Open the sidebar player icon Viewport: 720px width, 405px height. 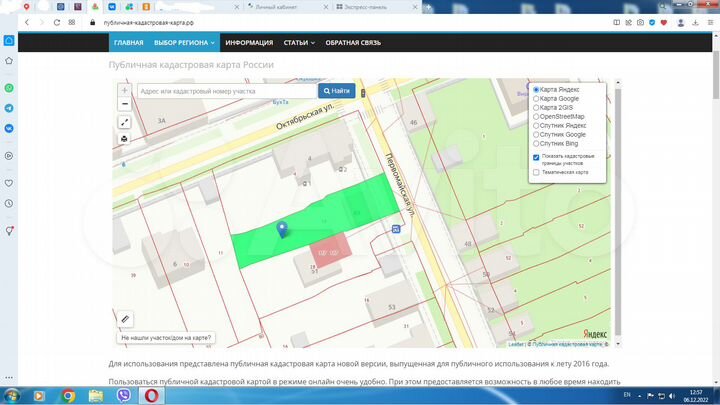[x=9, y=156]
